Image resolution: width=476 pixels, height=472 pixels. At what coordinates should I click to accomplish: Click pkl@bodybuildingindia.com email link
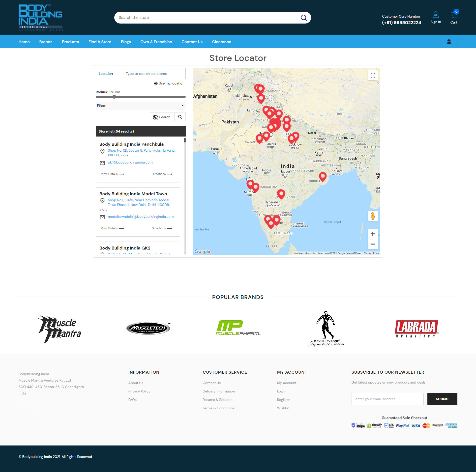click(130, 162)
